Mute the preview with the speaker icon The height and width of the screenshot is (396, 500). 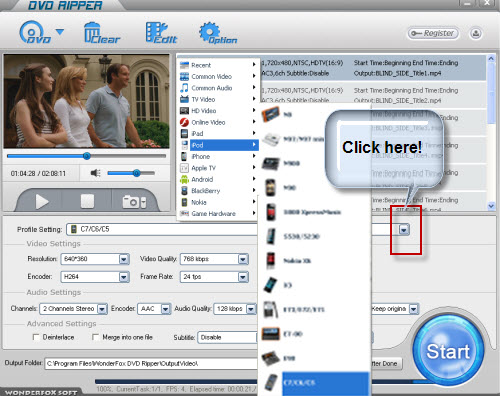tap(96, 173)
